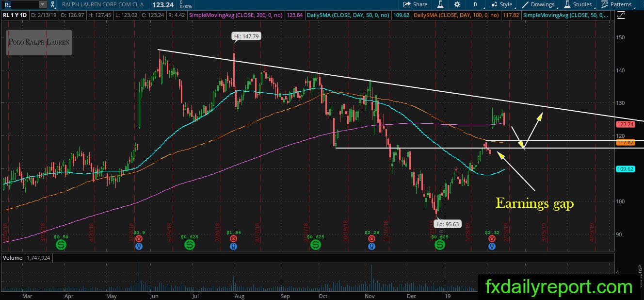Click the cyan 109.62 axis price tag
The height and width of the screenshot is (300, 644).
pos(625,169)
